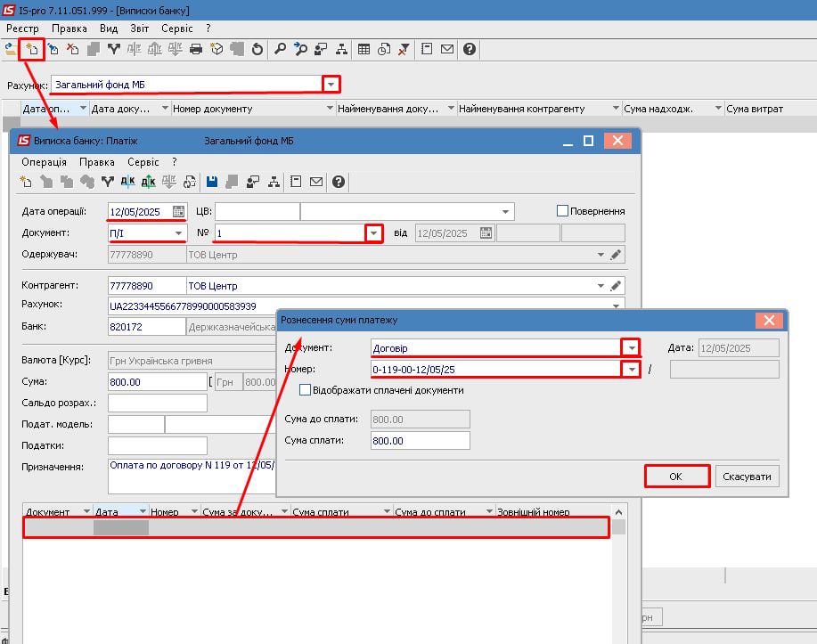Click Призначення text field
Screen dimensions: 817x644
[x=192, y=477]
